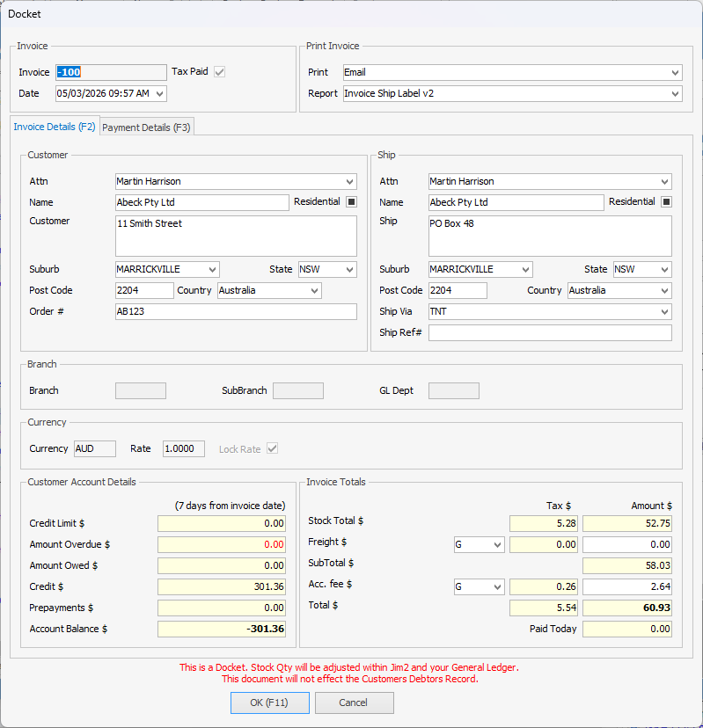Click the Branch field
The width and height of the screenshot is (703, 728).
[x=141, y=391]
